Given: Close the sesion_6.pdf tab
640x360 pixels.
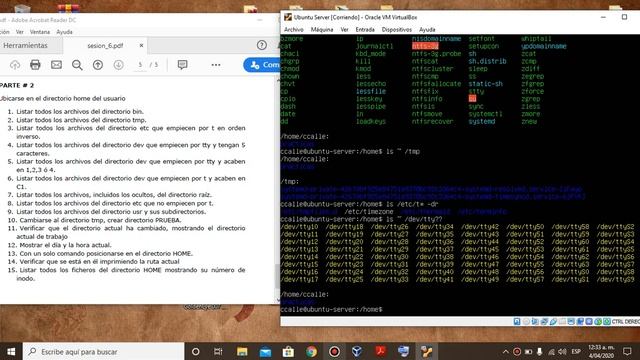Looking at the screenshot, I should [x=141, y=45].
